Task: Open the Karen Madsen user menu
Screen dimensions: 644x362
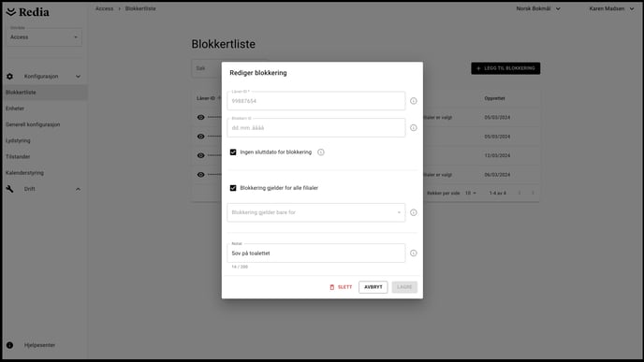Action: 611,8
